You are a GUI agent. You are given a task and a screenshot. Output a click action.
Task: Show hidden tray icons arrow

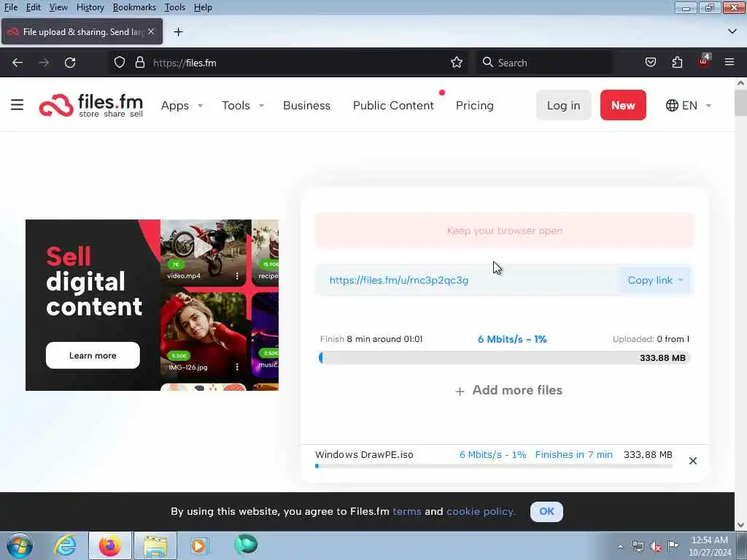coord(620,547)
